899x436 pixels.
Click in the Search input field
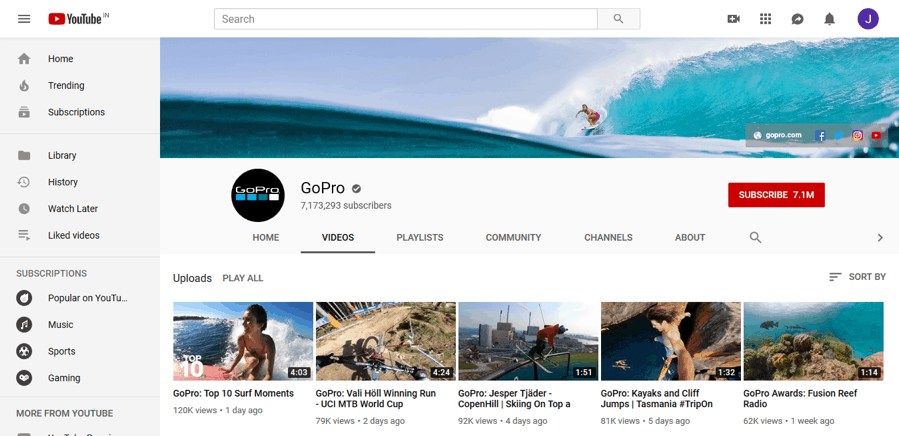[x=406, y=19]
